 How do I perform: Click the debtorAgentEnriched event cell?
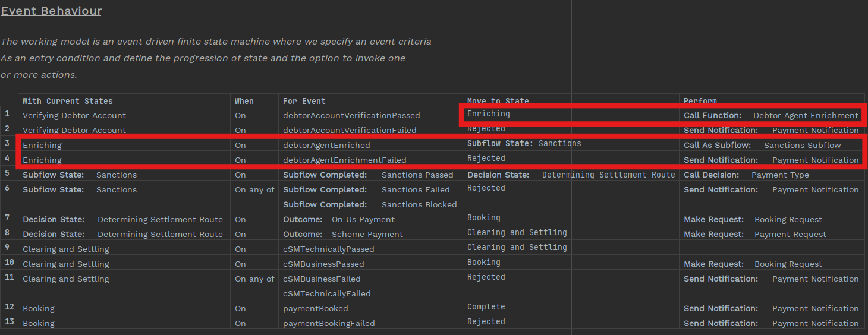tap(326, 145)
